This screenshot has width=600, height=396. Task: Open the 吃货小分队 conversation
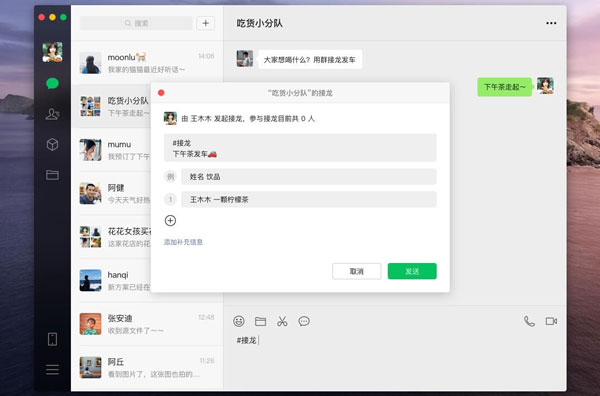coord(111,106)
